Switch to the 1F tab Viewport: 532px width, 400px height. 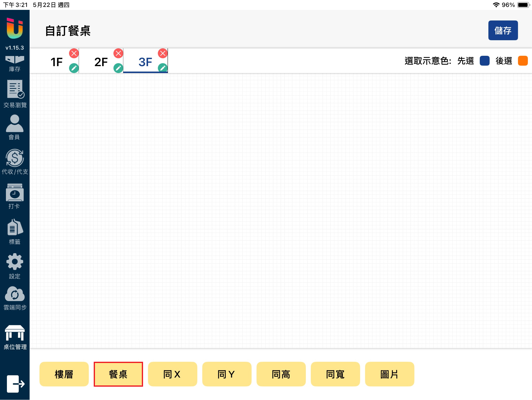point(56,62)
